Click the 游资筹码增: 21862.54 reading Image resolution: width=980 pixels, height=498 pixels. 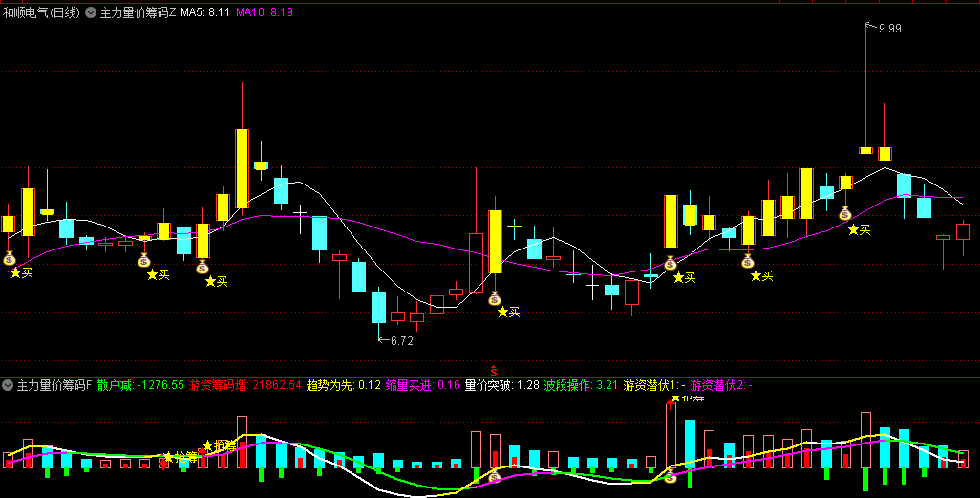(x=245, y=385)
